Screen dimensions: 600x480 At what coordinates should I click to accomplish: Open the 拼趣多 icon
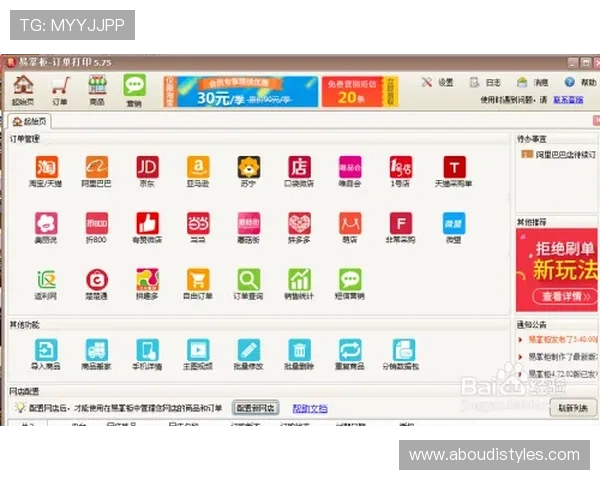click(x=147, y=280)
